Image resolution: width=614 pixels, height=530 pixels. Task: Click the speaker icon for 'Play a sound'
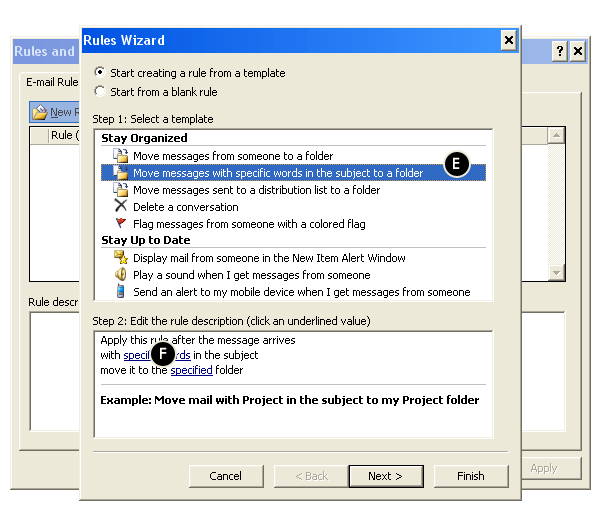coord(120,275)
